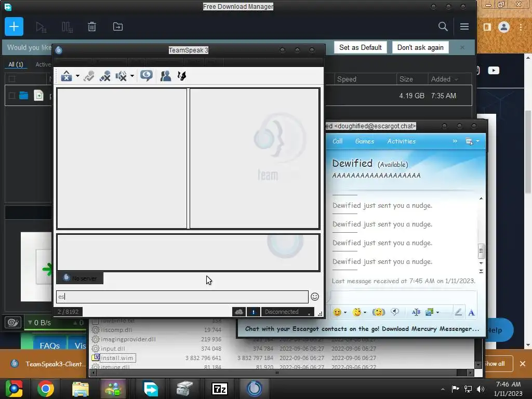Select the Active downloads tab
Screen dimensions: 532x399
[44, 64]
